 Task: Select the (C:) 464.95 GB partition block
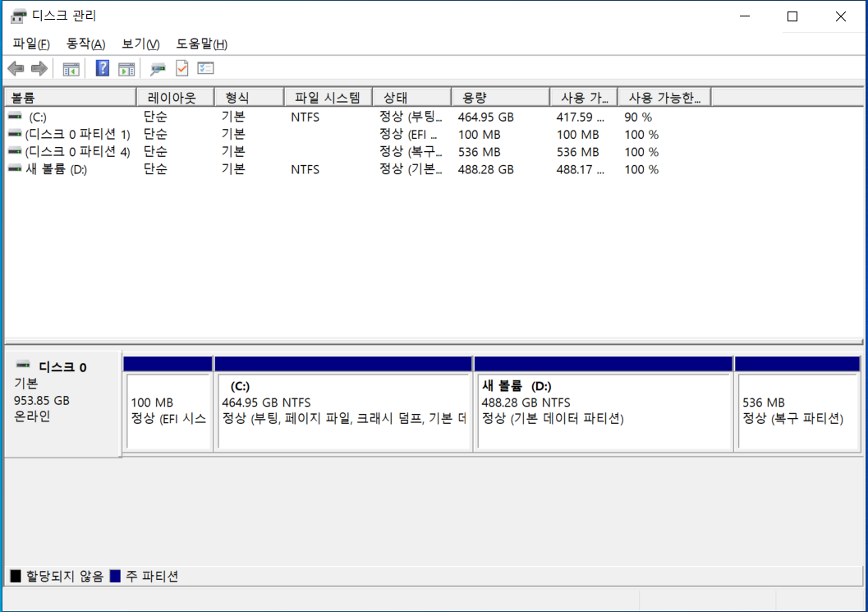pos(343,403)
